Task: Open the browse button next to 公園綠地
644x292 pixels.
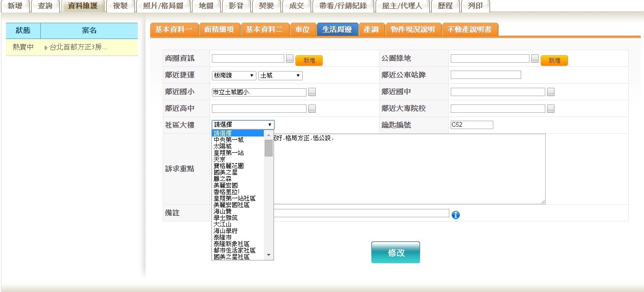Action: click(535, 59)
